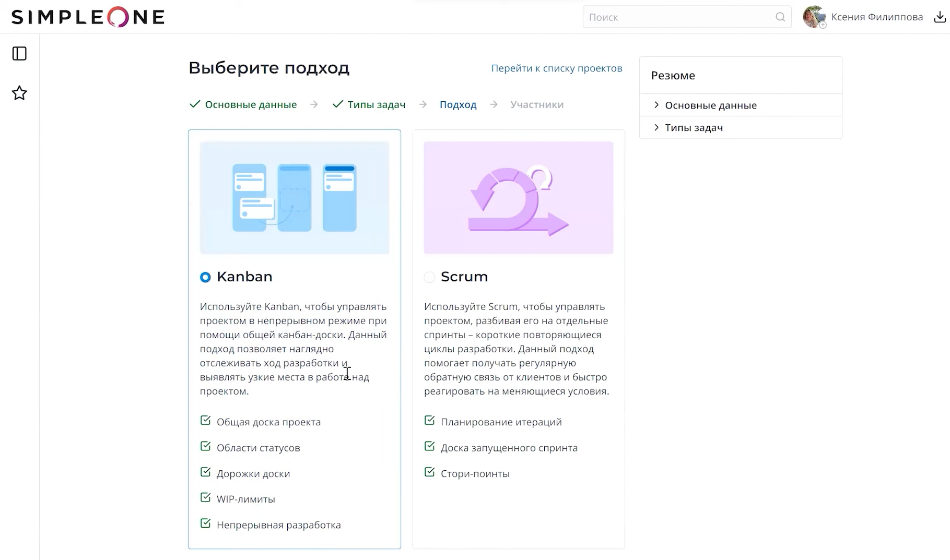Open the favorites star in the sidebar
Screen dimensions: 950x560
tap(19, 93)
